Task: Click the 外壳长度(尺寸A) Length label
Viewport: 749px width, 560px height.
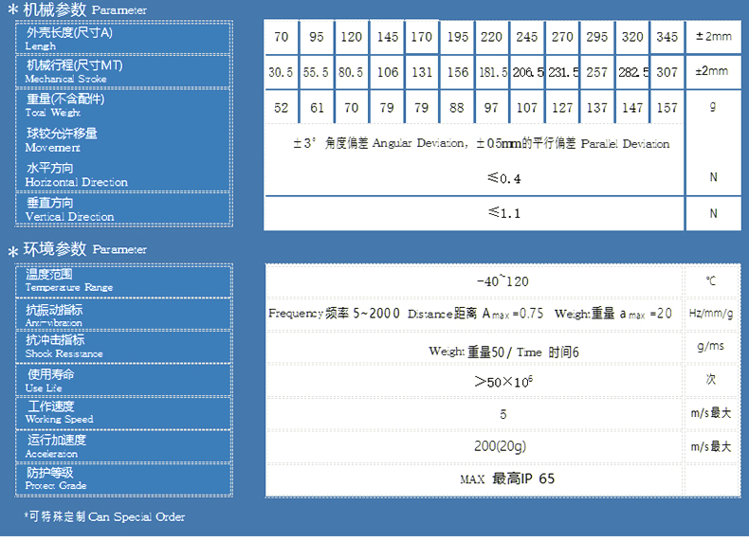Action: [x=69, y=39]
